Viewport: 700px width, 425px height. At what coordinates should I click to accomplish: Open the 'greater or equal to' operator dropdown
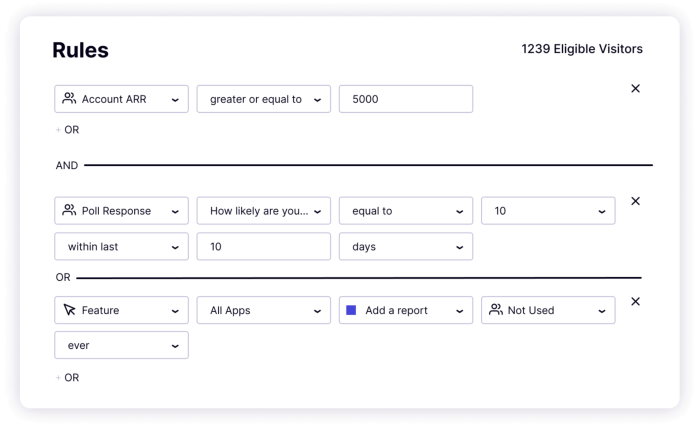pyautogui.click(x=263, y=99)
